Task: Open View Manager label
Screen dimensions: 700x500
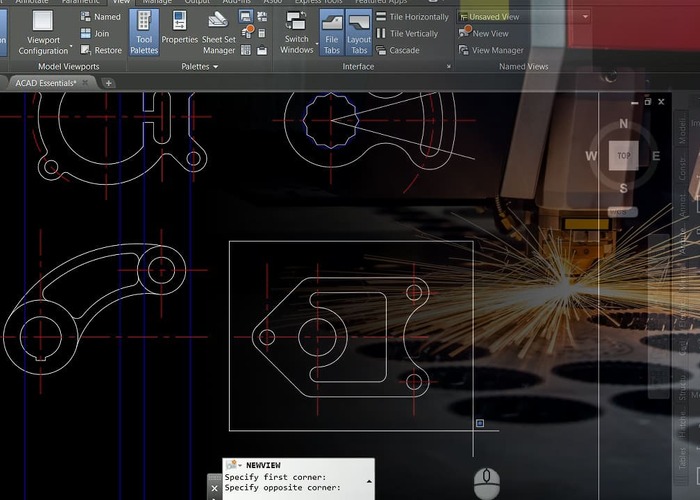Action: tap(497, 50)
